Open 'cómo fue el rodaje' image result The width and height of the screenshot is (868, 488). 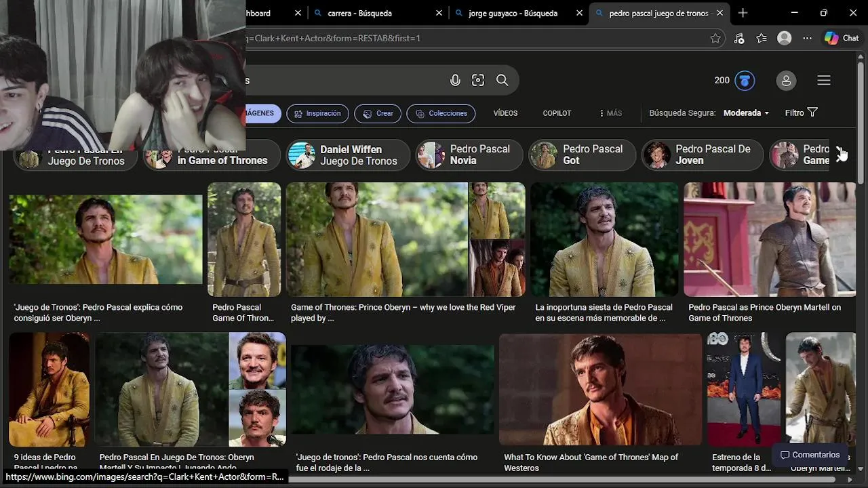point(393,390)
